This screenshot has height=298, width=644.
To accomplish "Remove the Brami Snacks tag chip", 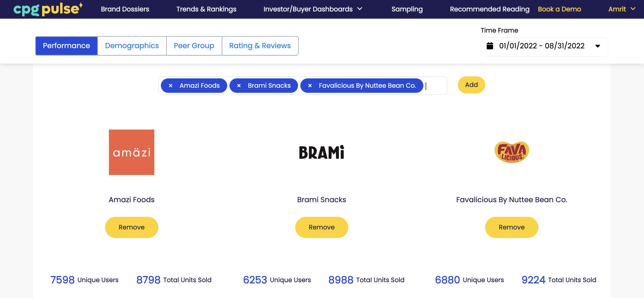I will (x=239, y=86).
